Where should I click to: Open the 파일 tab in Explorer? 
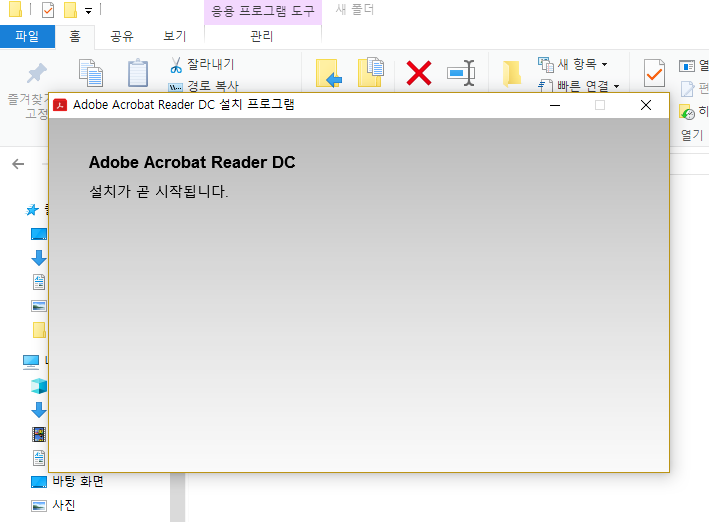click(x=27, y=36)
